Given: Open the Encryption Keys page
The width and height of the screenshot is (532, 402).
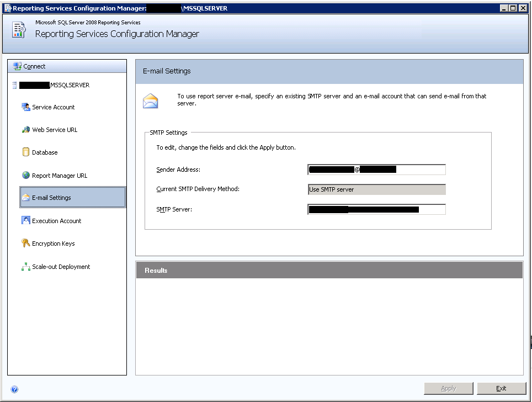Looking at the screenshot, I should (x=54, y=244).
